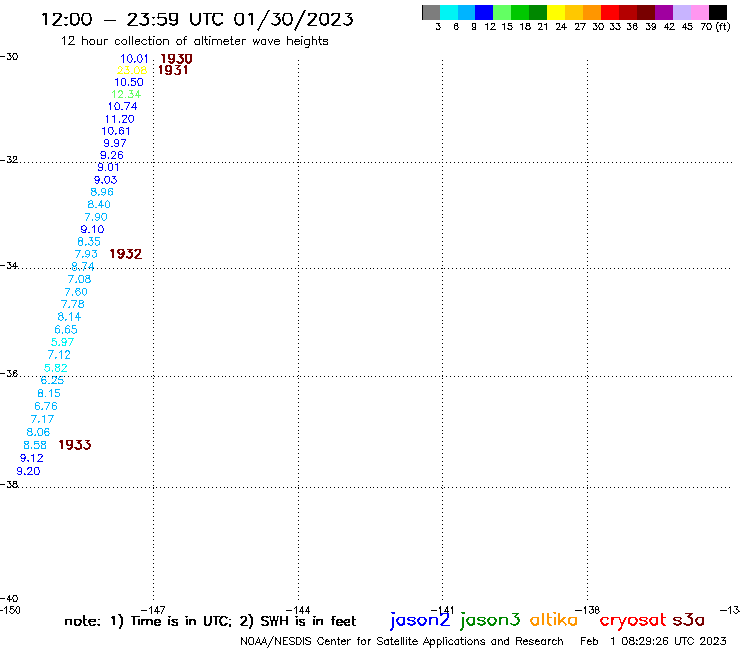Click the note 'Time is in UTC; SWH is in feet'
The width and height of the screenshot is (740, 650).
point(210,621)
